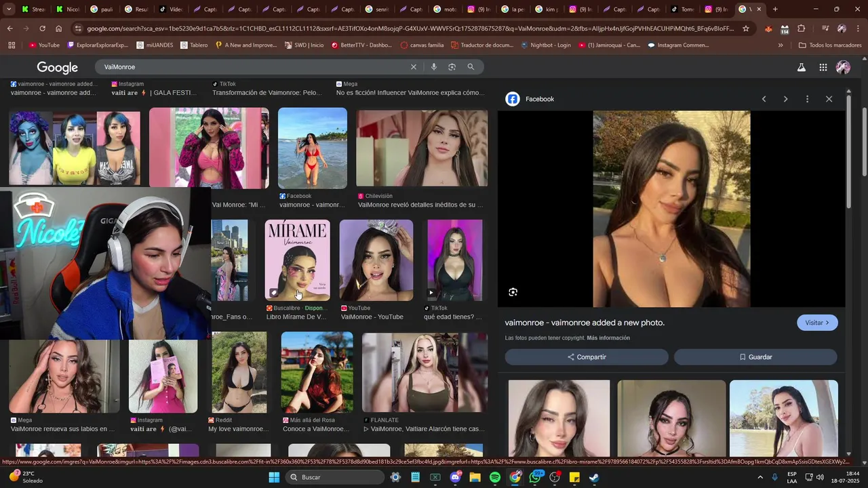Click the Chrome address bar
Screen dimensions: 868x488
[410, 28]
